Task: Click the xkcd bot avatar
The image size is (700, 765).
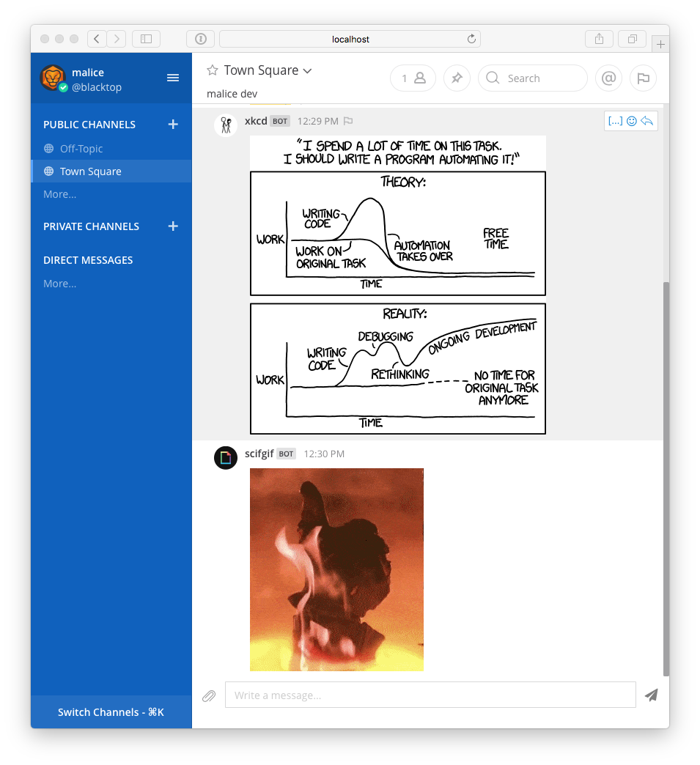Action: coord(226,125)
